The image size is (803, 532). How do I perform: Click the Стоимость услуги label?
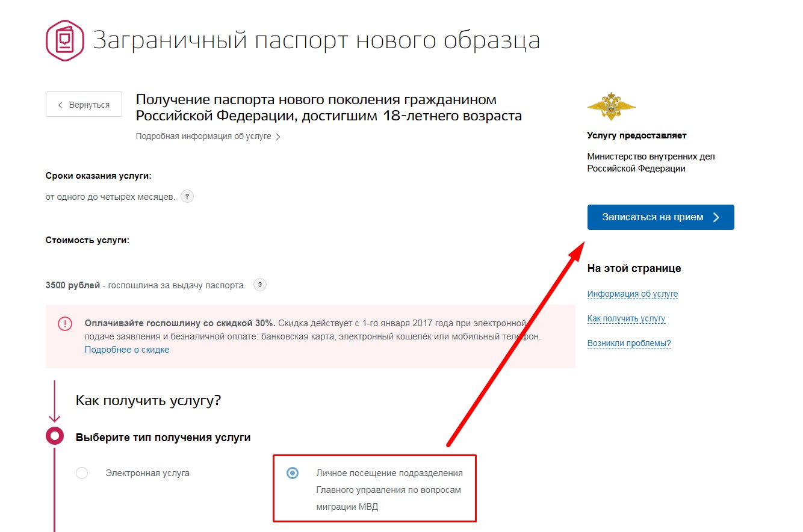pos(88,240)
